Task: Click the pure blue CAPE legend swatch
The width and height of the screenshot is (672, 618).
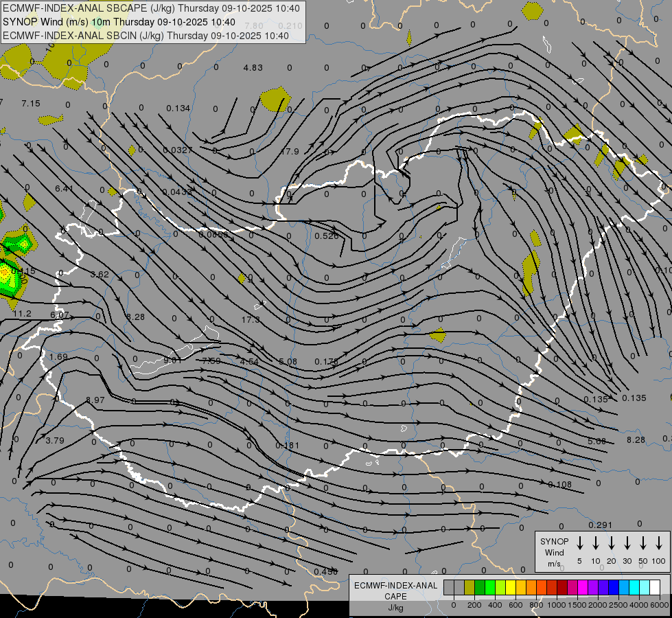Action: [x=613, y=588]
